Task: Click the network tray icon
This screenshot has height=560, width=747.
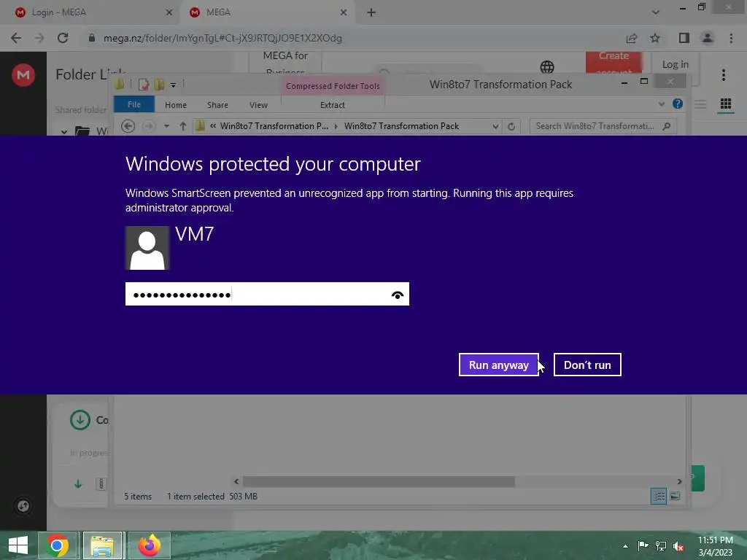Action: click(x=660, y=546)
